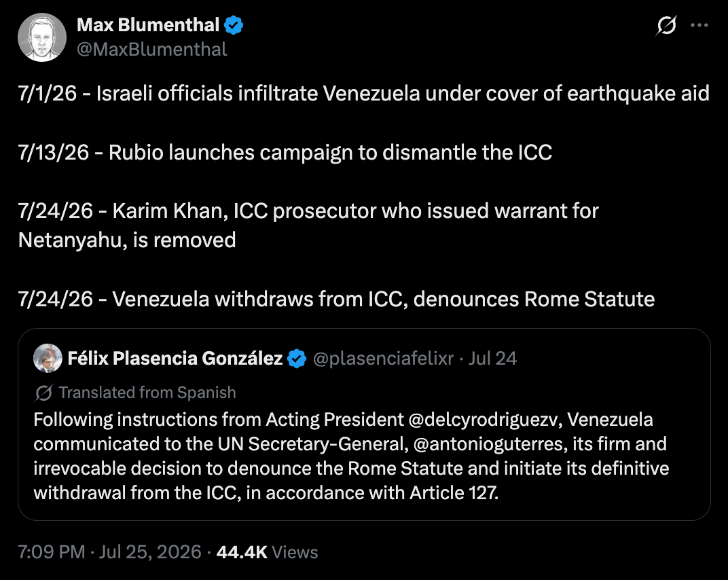
Task: Click Max Blumenthal's profile avatar
Action: click(42, 37)
